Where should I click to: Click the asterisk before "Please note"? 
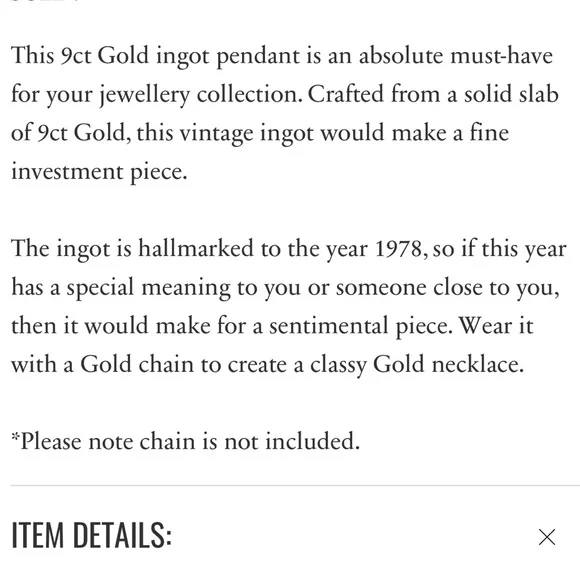point(15,436)
